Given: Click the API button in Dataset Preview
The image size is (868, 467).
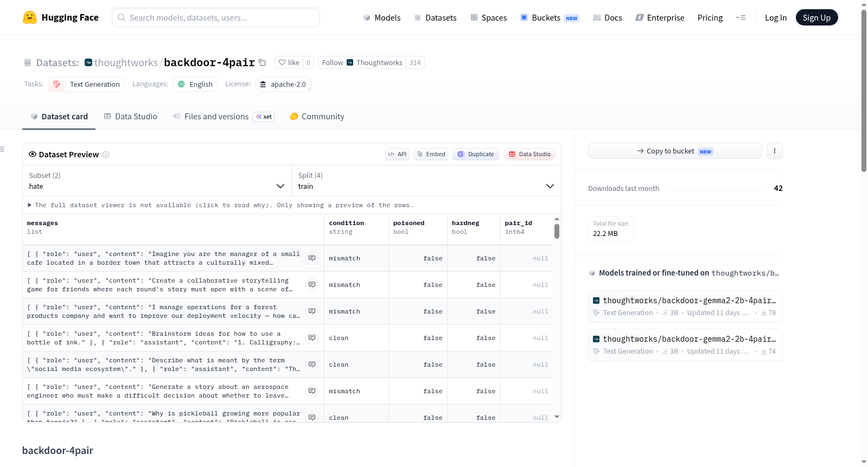Looking at the screenshot, I should [x=397, y=154].
